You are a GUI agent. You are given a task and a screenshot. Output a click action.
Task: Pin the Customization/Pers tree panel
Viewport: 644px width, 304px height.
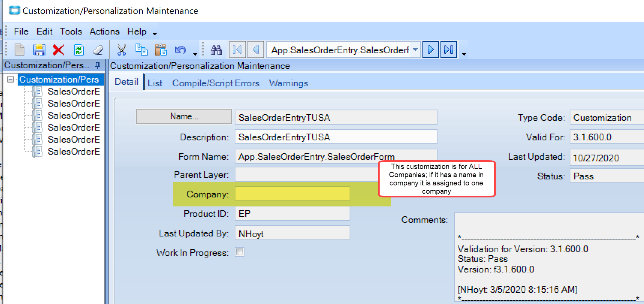click(x=98, y=65)
